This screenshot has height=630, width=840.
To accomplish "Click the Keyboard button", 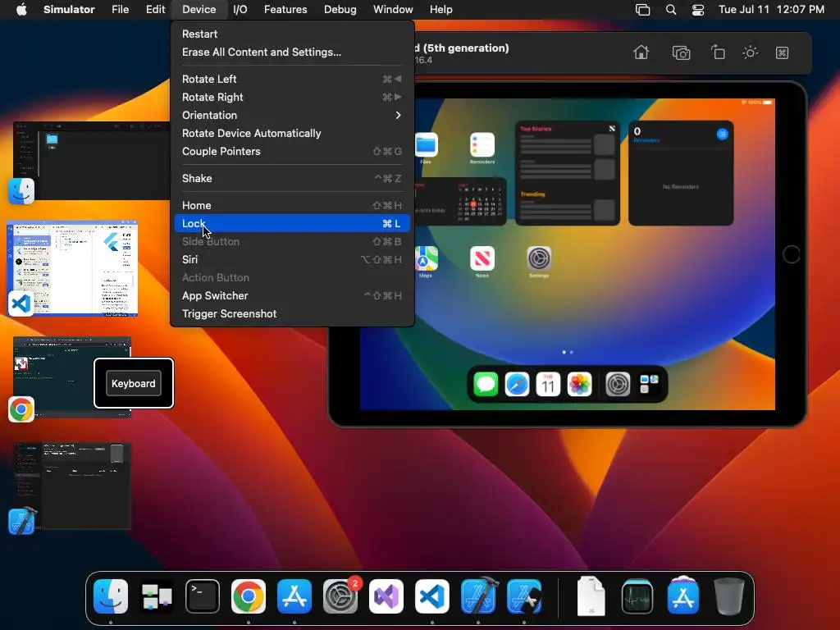I will point(134,384).
